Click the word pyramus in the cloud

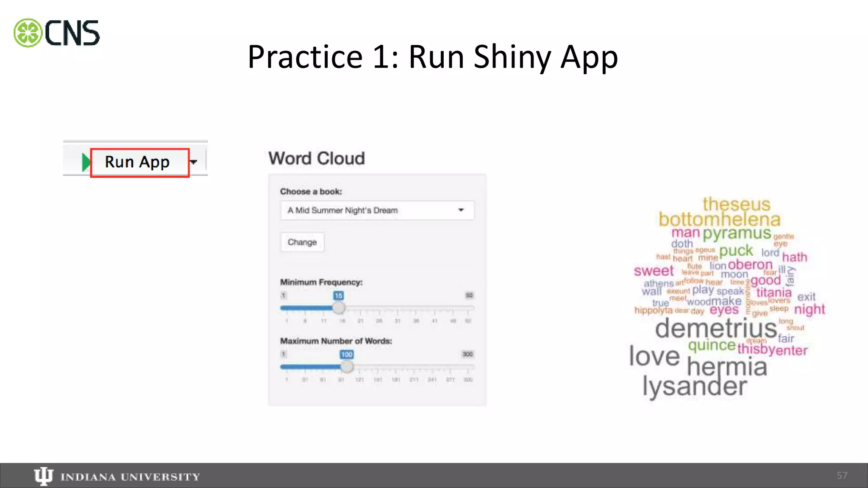coord(737,233)
